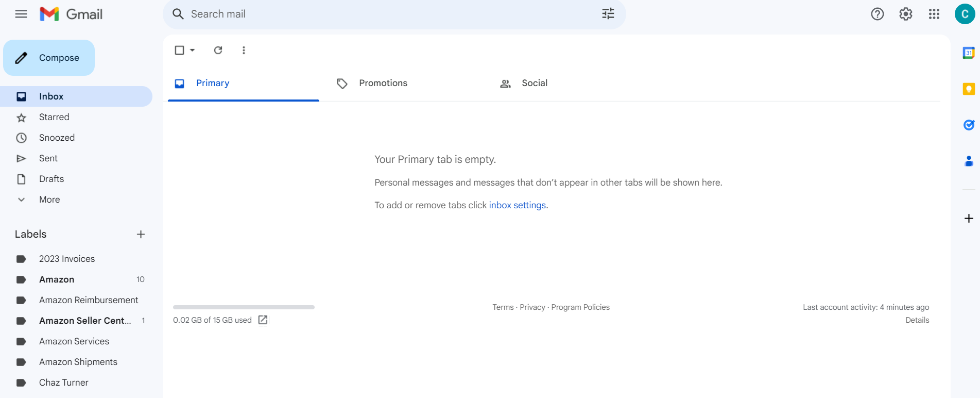
Task: Click the Snoozed clock icon
Action: pos(21,138)
